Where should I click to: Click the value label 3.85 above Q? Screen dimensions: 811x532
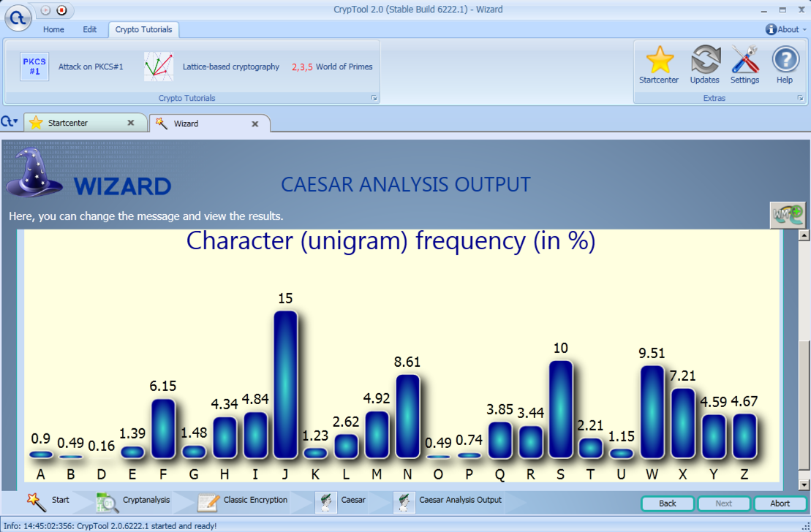point(499,409)
